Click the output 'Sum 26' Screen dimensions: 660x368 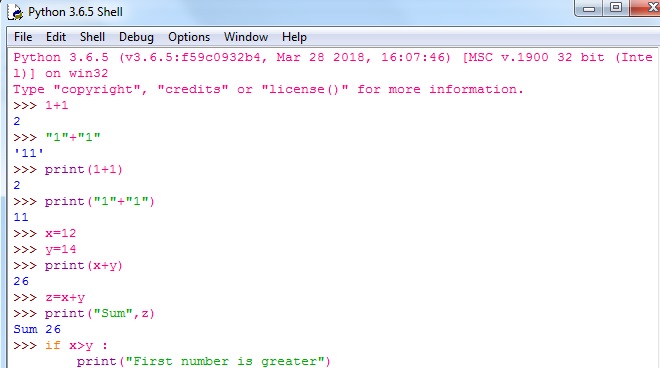[x=37, y=329]
